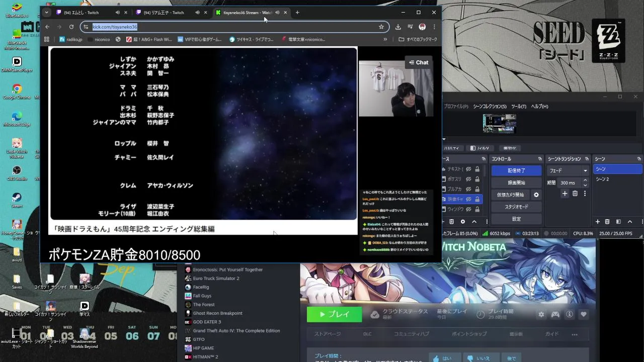
Task: Open Chrome profile avatar
Action: pyautogui.click(x=422, y=27)
